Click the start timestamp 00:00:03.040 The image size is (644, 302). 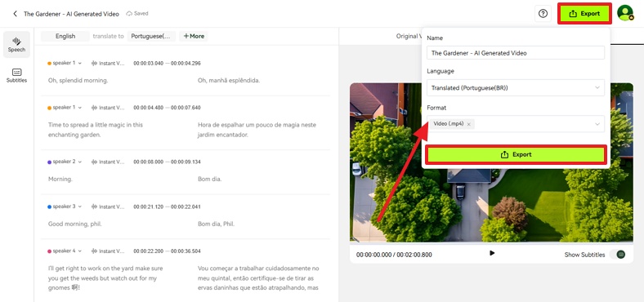(x=148, y=63)
